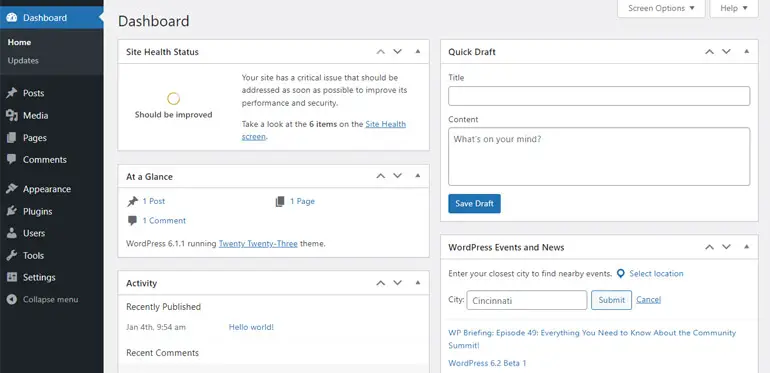Collapse the Activity panel
770x373 pixels.
(418, 283)
